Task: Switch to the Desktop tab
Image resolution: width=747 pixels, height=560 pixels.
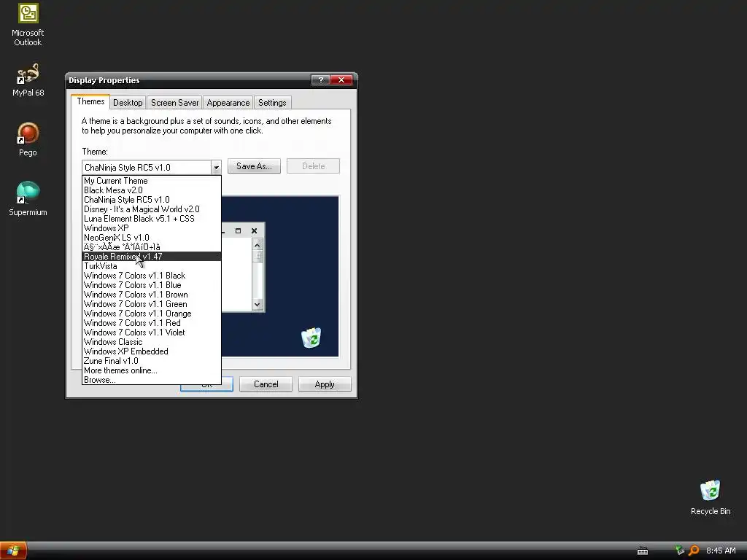Action: click(128, 102)
